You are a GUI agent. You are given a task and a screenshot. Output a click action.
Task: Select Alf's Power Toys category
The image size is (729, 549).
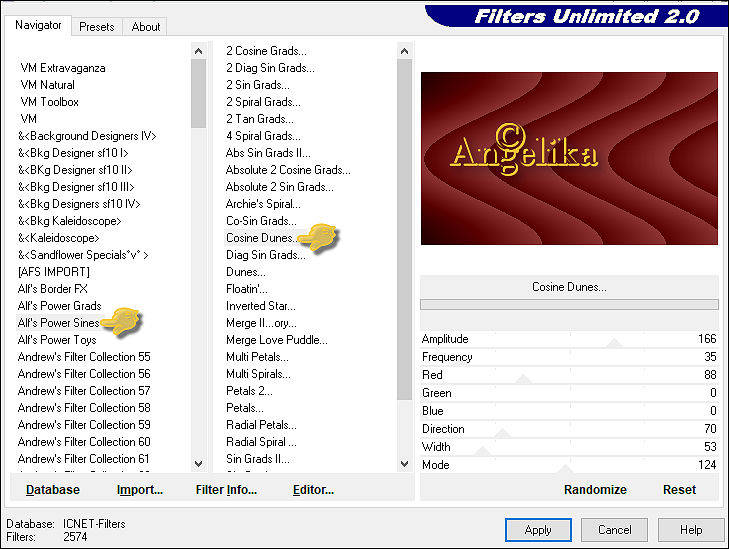coord(57,340)
